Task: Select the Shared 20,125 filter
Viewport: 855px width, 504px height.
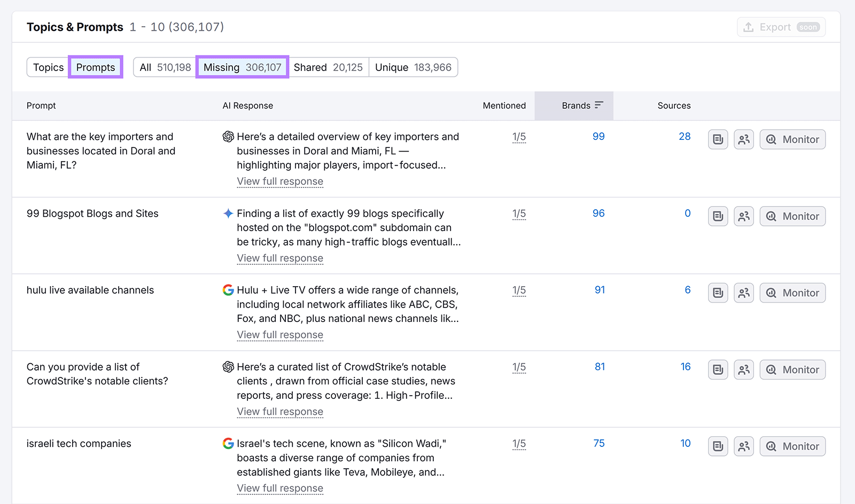Action: [x=328, y=67]
